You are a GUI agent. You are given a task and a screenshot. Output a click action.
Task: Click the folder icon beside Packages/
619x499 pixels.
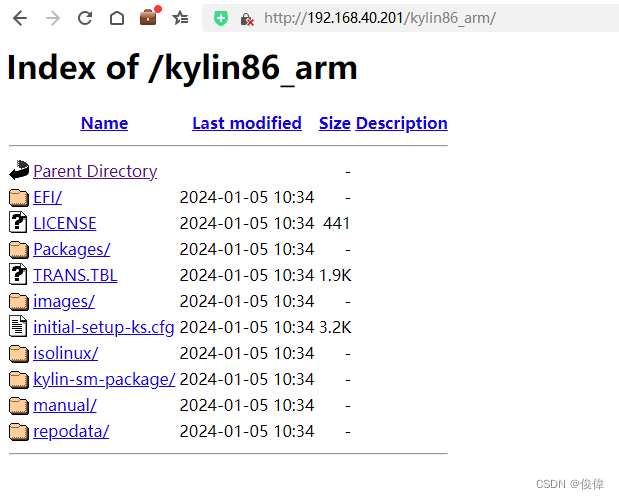coord(19,250)
